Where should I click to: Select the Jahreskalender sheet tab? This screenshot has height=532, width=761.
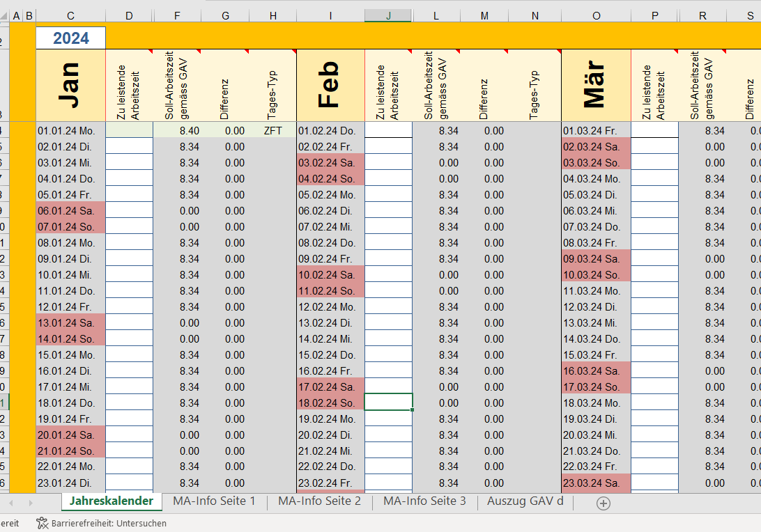[112, 501]
